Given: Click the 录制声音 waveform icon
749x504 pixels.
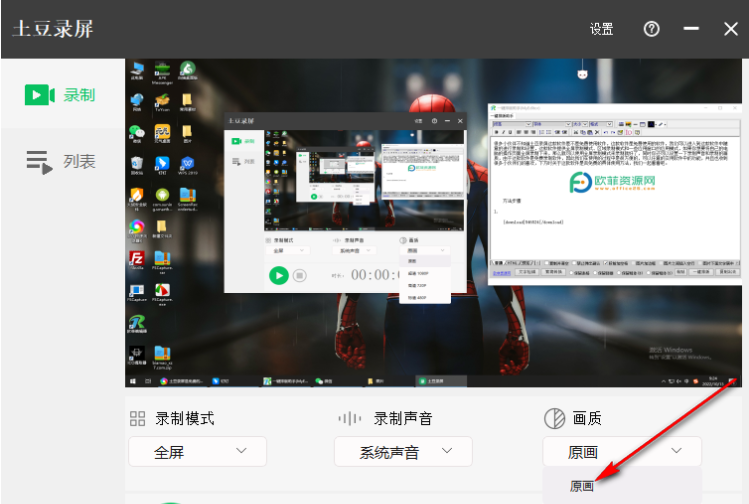Looking at the screenshot, I should (x=350, y=418).
